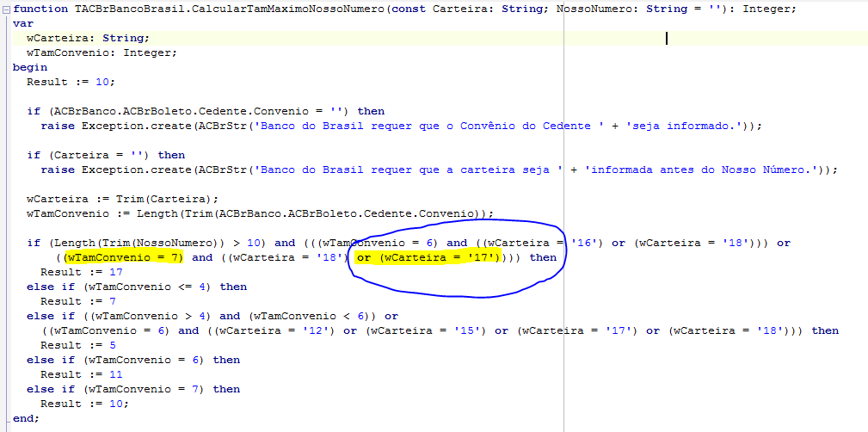868x432 pixels.
Task: Click the 'seja informado.' string literal
Action: (x=684, y=126)
